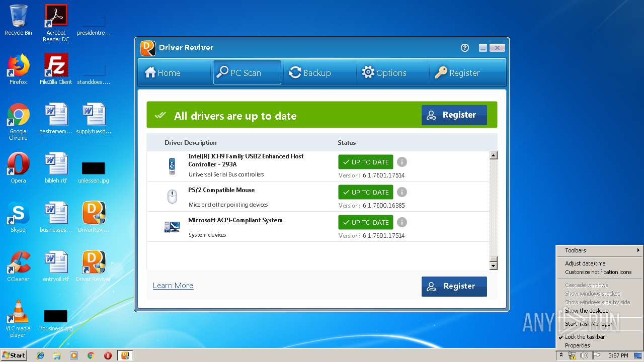The image size is (644, 362).
Task: Click Register button in green banner
Action: click(x=454, y=115)
